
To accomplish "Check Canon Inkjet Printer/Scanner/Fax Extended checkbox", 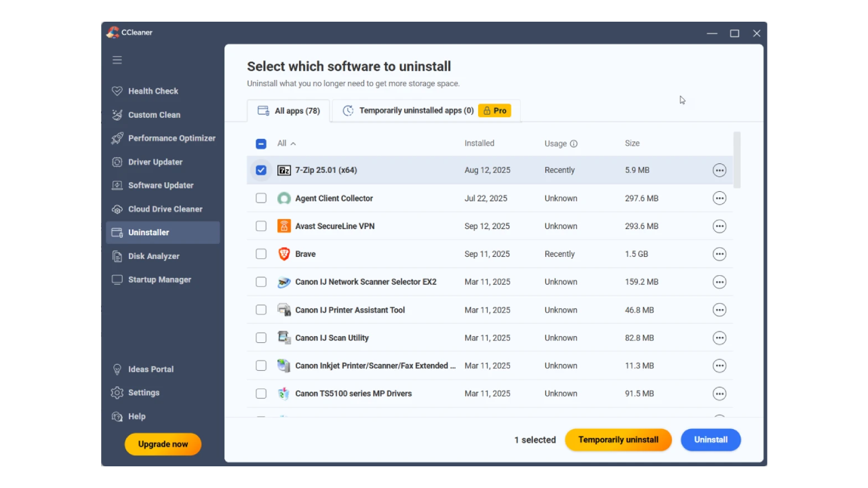I will (261, 365).
